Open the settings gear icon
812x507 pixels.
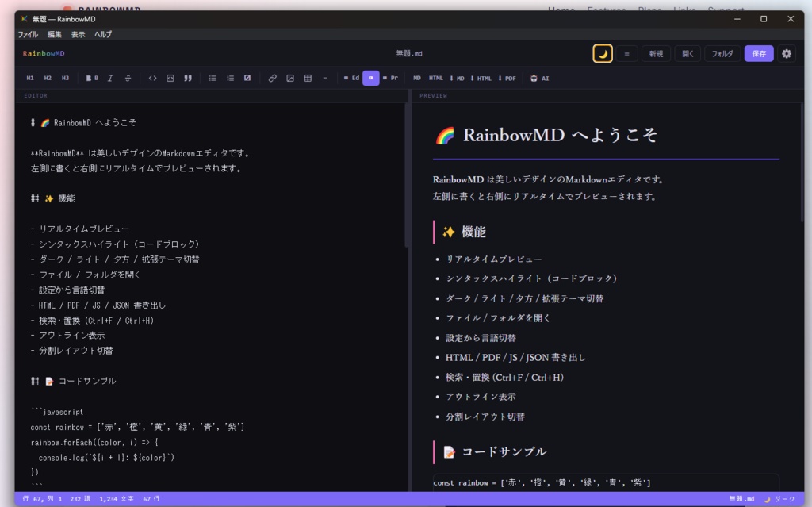786,52
